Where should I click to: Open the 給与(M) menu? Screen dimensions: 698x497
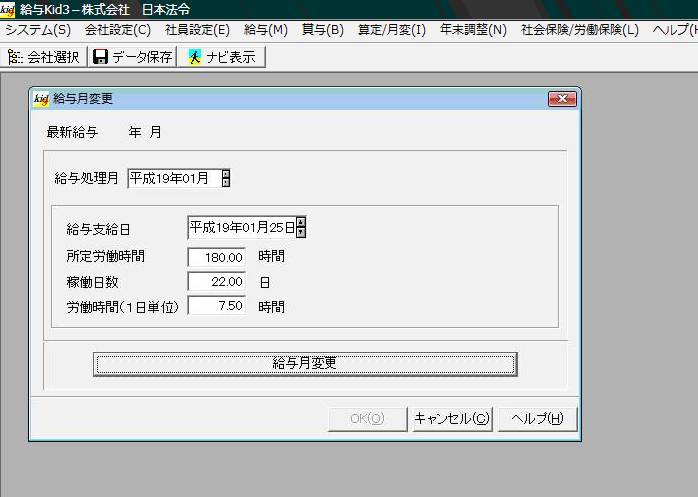266,30
